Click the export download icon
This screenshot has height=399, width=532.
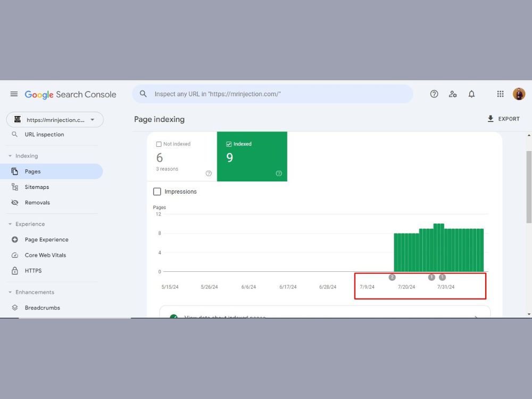(491, 119)
